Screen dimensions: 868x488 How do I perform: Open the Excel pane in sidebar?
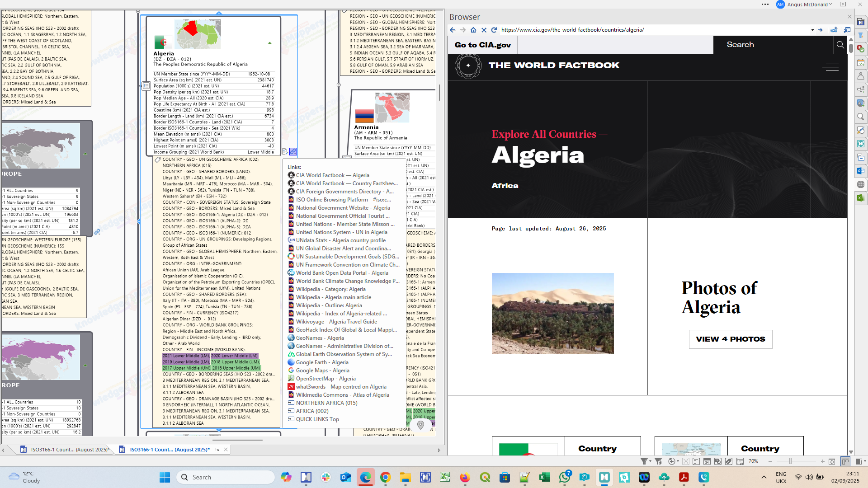point(861,198)
